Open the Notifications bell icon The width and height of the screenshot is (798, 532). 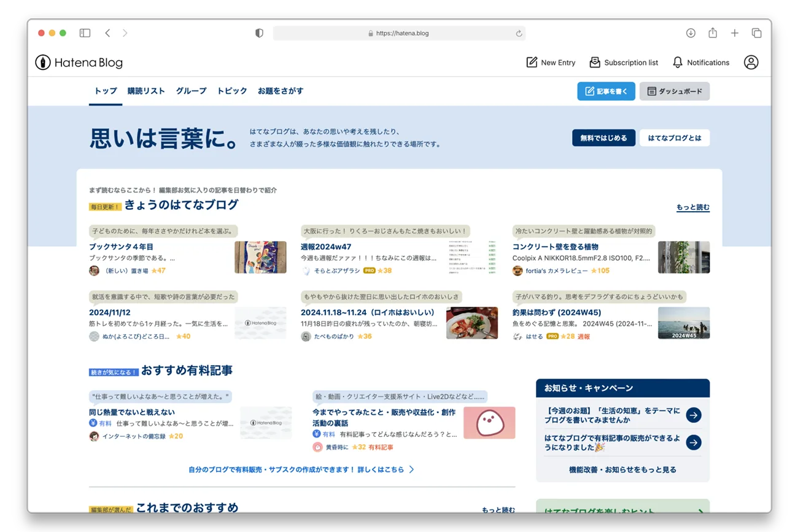(677, 62)
